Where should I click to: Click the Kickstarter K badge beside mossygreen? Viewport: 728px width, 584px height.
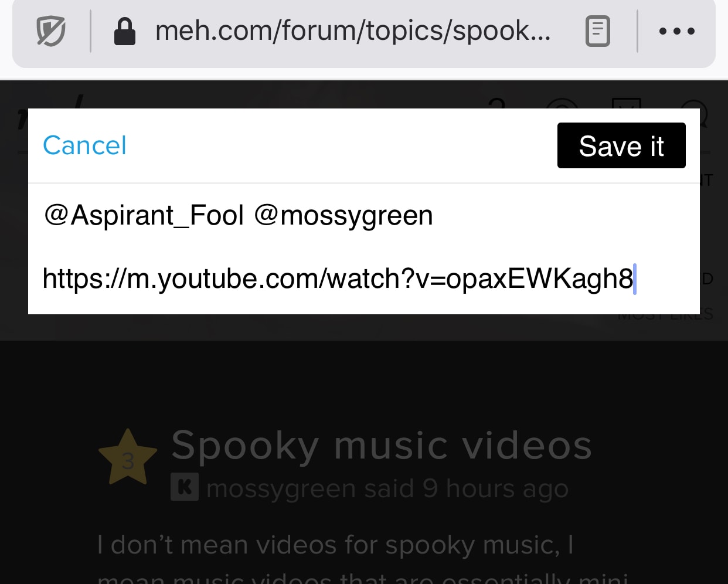pos(185,487)
